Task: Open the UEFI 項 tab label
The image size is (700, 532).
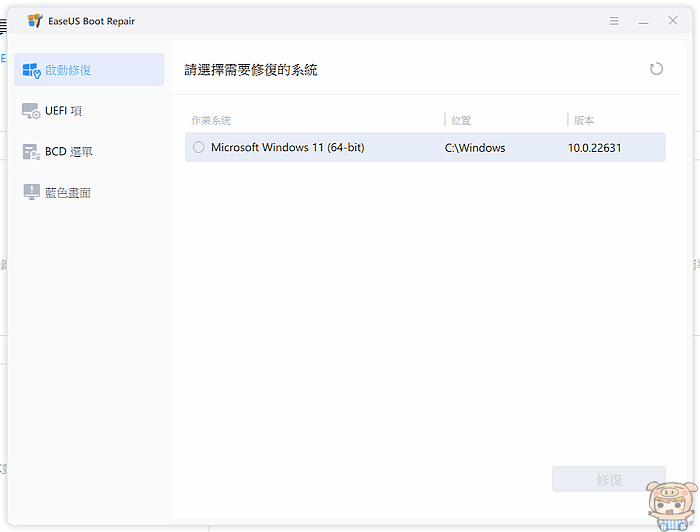Action: tap(63, 111)
